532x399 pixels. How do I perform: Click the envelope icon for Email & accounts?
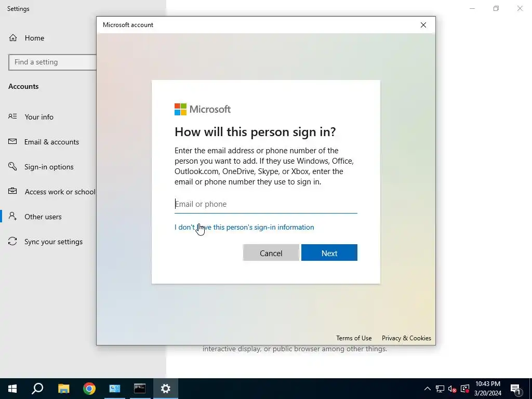pyautogui.click(x=12, y=141)
